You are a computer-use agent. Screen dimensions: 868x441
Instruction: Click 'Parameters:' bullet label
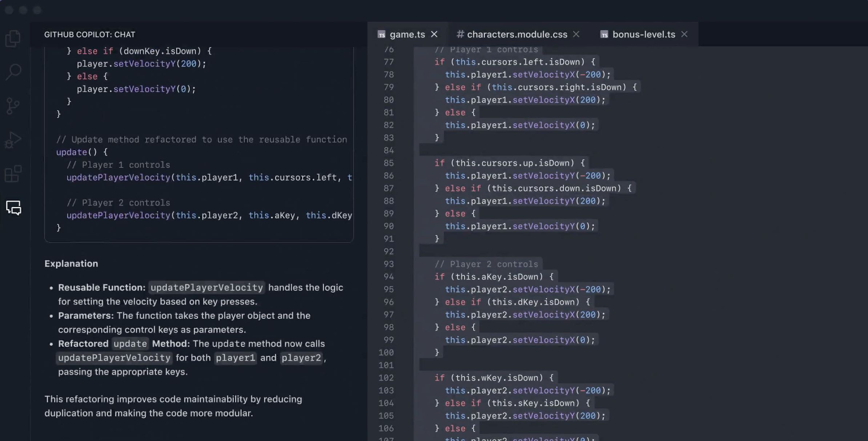[x=86, y=315]
